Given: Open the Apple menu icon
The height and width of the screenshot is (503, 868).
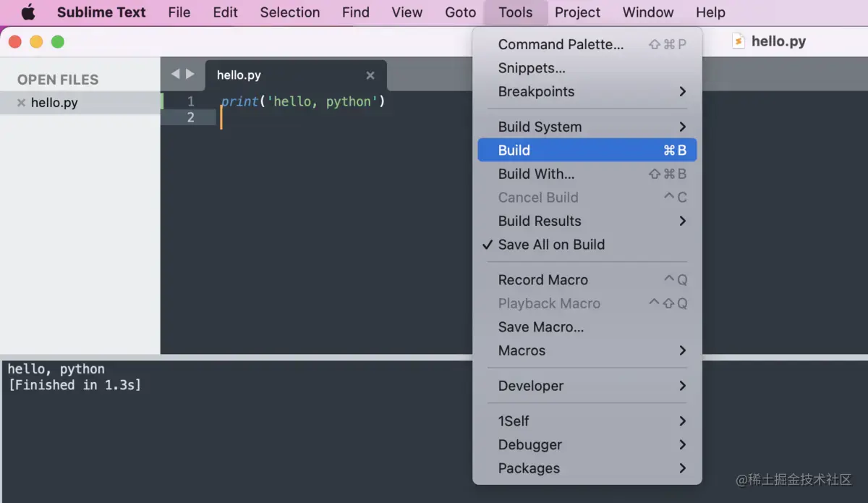Looking at the screenshot, I should click(28, 12).
